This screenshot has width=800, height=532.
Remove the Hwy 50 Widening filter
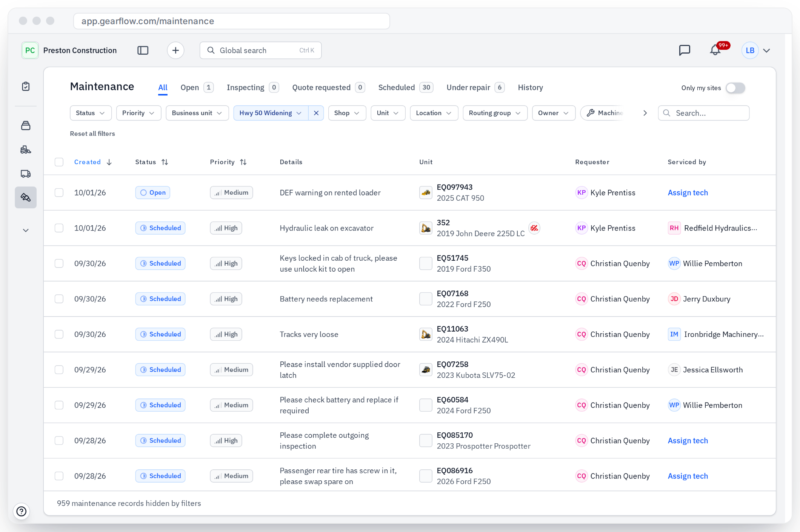[x=316, y=113]
